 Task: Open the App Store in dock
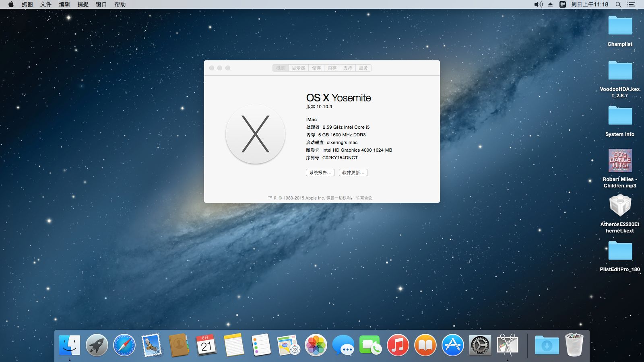coord(453,345)
